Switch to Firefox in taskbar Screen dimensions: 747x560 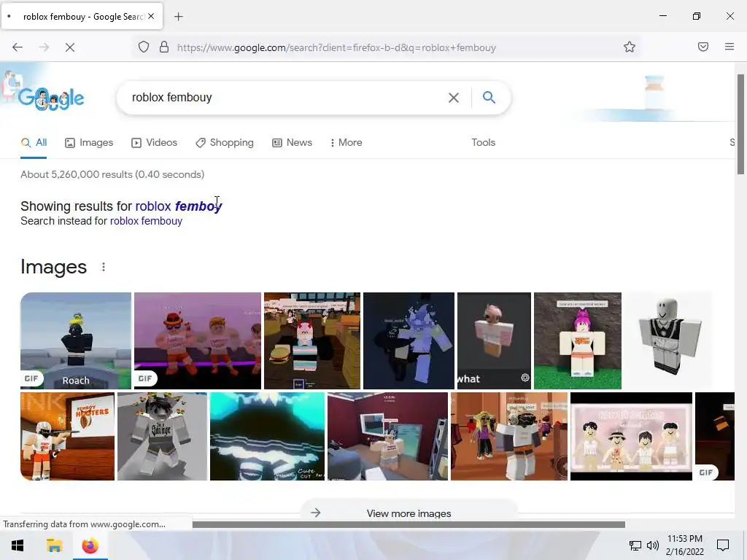[x=90, y=545]
